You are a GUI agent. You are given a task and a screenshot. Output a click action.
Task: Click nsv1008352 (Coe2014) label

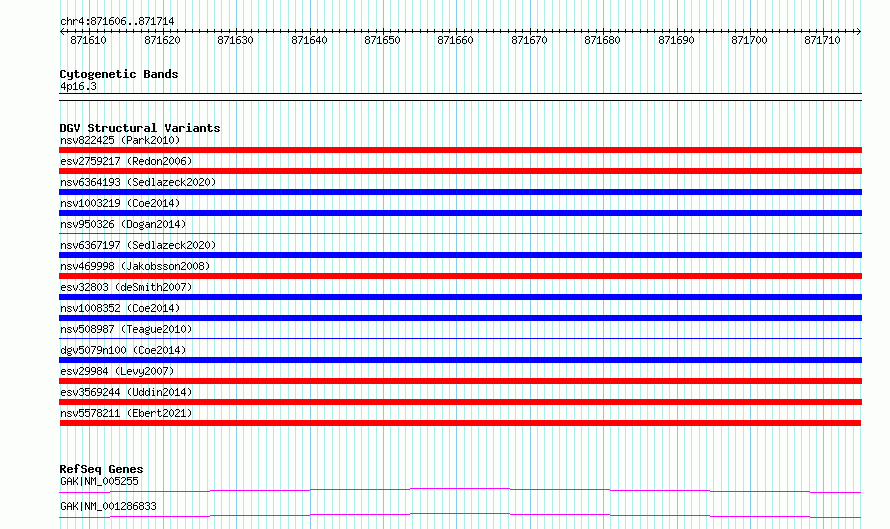[120, 308]
